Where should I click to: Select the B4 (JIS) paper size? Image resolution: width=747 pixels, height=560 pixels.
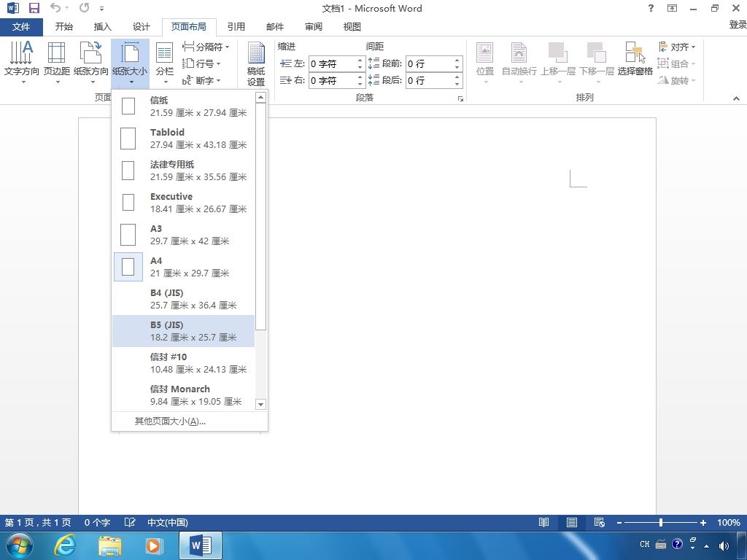click(x=183, y=298)
